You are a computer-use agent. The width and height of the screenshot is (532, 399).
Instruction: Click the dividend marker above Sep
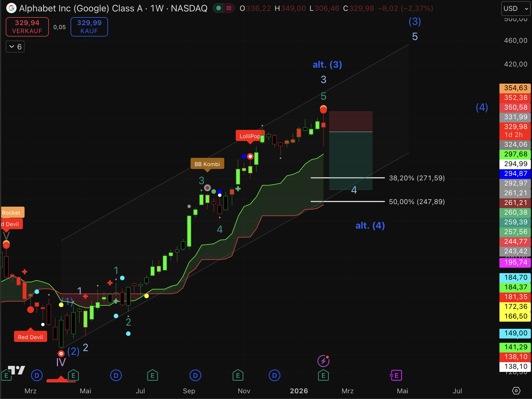pyautogui.click(x=195, y=375)
